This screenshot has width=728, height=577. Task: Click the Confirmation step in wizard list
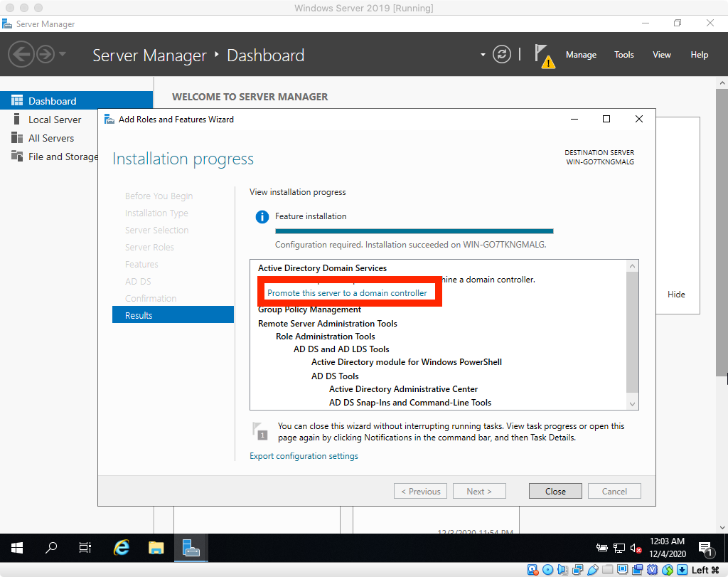coord(151,298)
